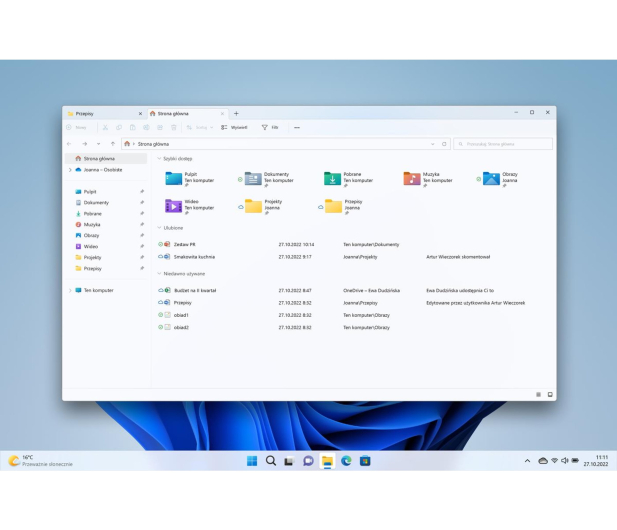The height and width of the screenshot is (530, 617).
Task: Launch Microsoft Edge from taskbar
Action: (x=346, y=461)
